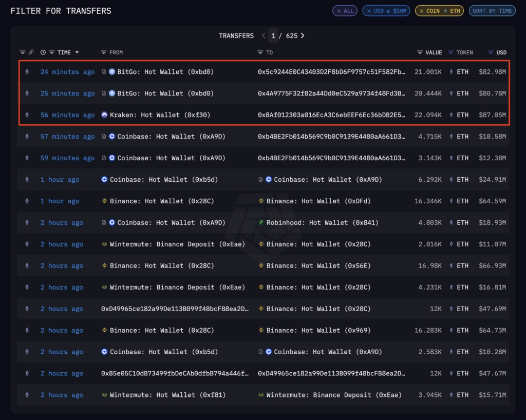Open the TO column filter
The image size is (526, 420).
[259, 52]
